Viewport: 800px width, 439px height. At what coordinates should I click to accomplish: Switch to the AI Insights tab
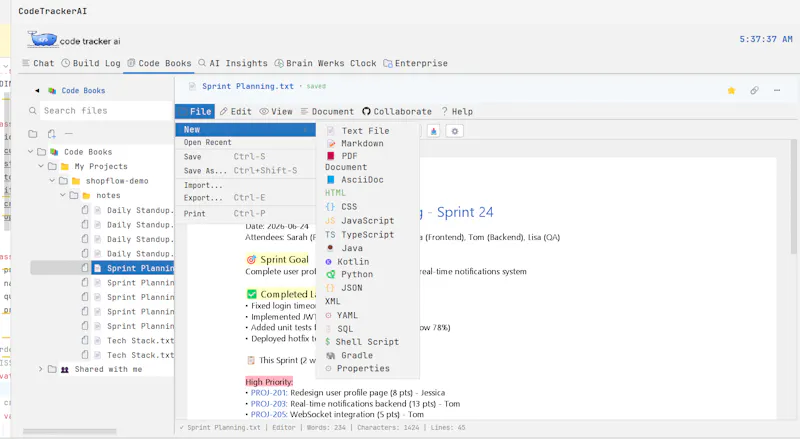tap(233, 63)
